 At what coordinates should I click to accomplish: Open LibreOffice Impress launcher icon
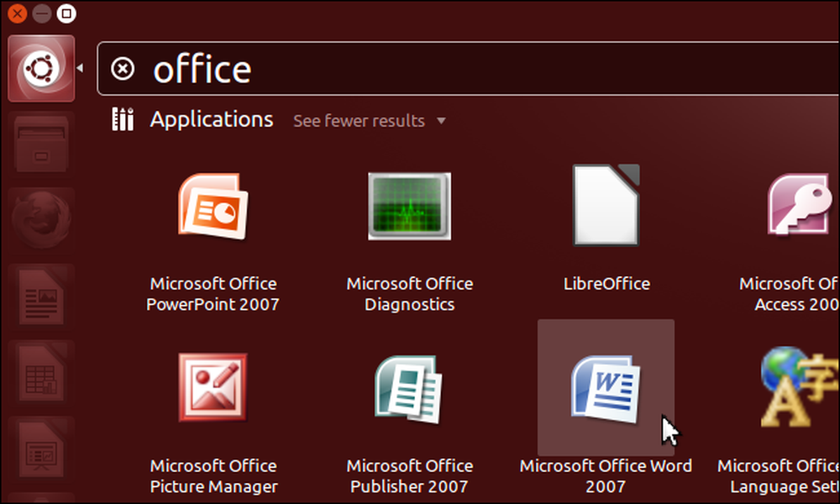pos(41,449)
